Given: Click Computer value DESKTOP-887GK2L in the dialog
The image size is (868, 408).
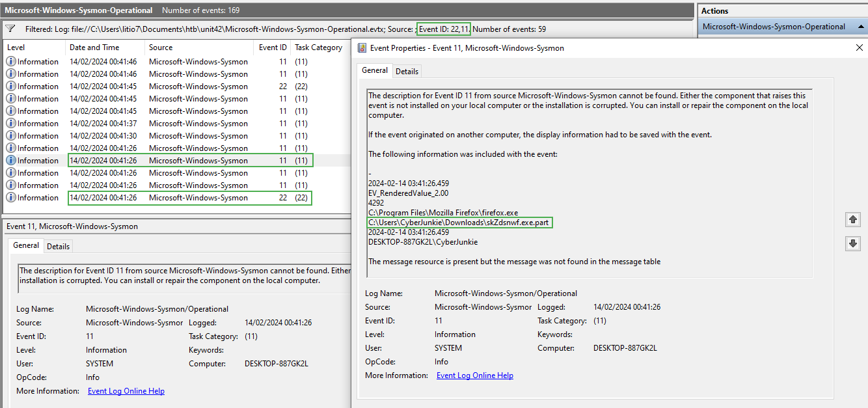Looking at the screenshot, I should 625,348.
